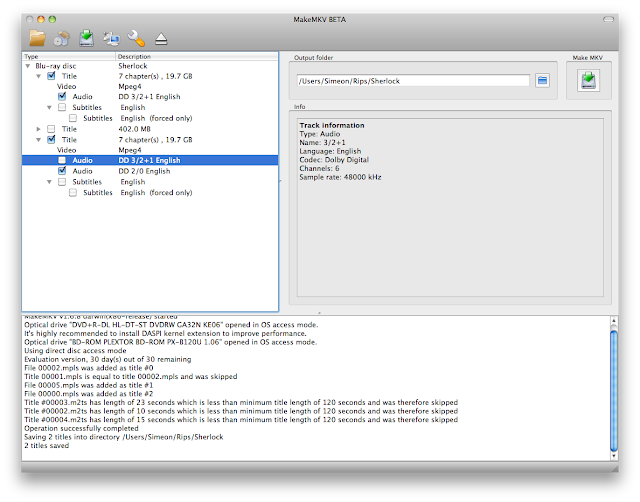Click log scrollbar down arrow

click(x=613, y=455)
